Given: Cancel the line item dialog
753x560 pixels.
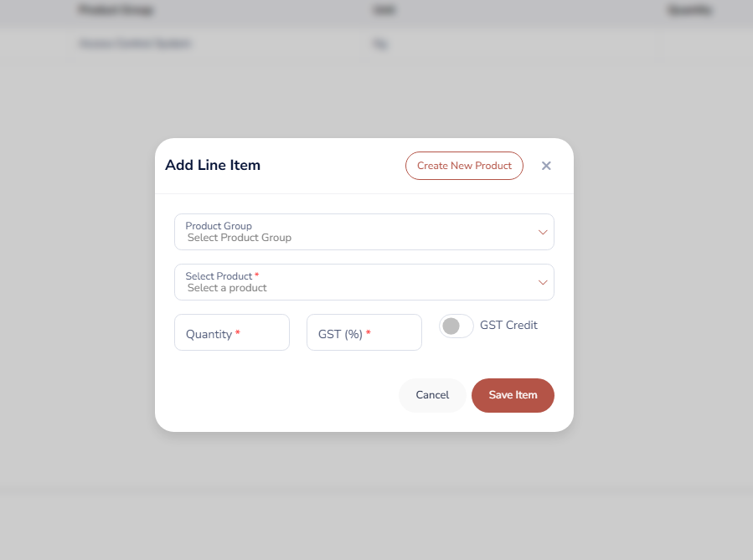Looking at the screenshot, I should coord(432,395).
